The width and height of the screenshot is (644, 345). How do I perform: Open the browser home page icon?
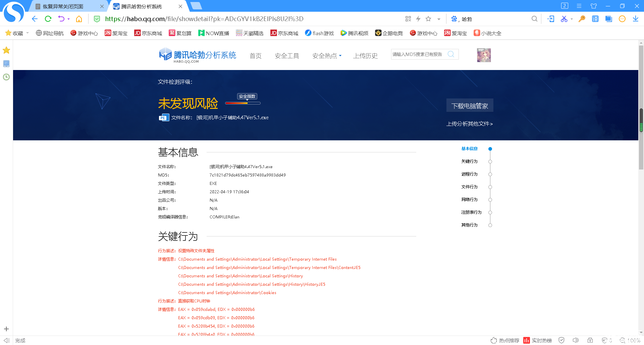(x=79, y=19)
